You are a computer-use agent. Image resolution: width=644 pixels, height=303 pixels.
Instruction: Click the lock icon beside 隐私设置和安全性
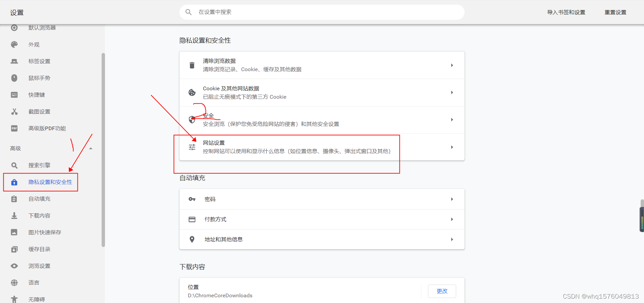(14, 182)
